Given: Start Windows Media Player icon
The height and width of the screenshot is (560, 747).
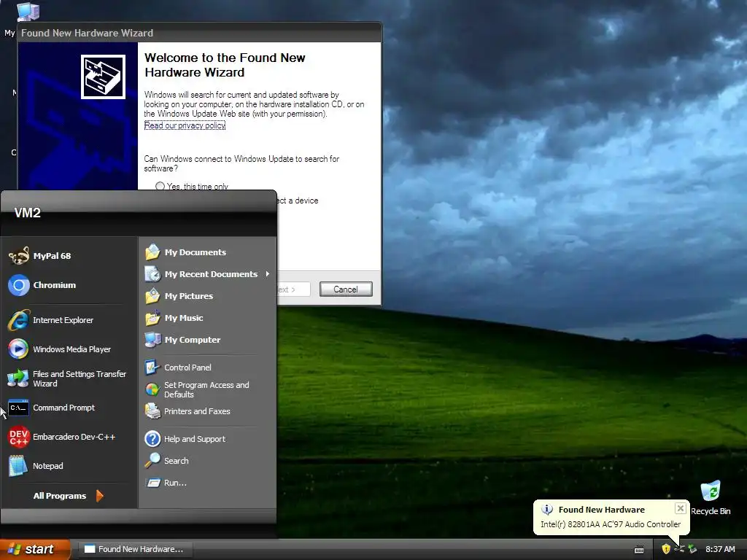Looking at the screenshot, I should (18, 349).
